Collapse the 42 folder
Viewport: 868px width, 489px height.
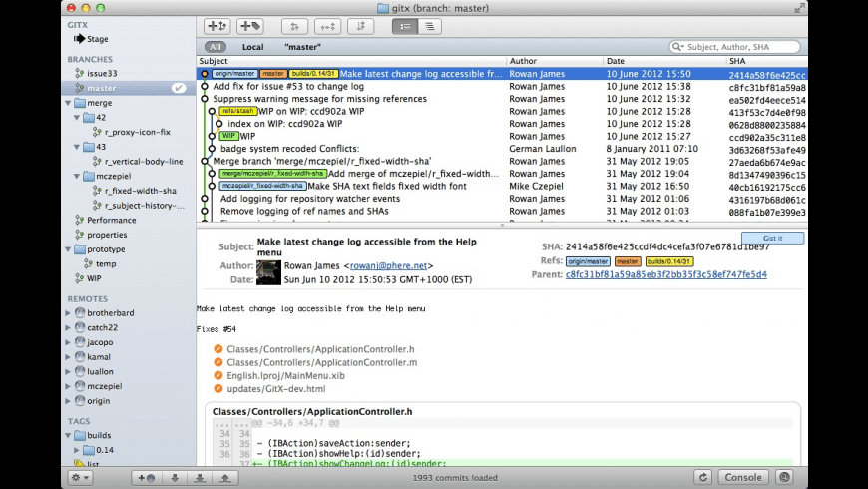[77, 118]
